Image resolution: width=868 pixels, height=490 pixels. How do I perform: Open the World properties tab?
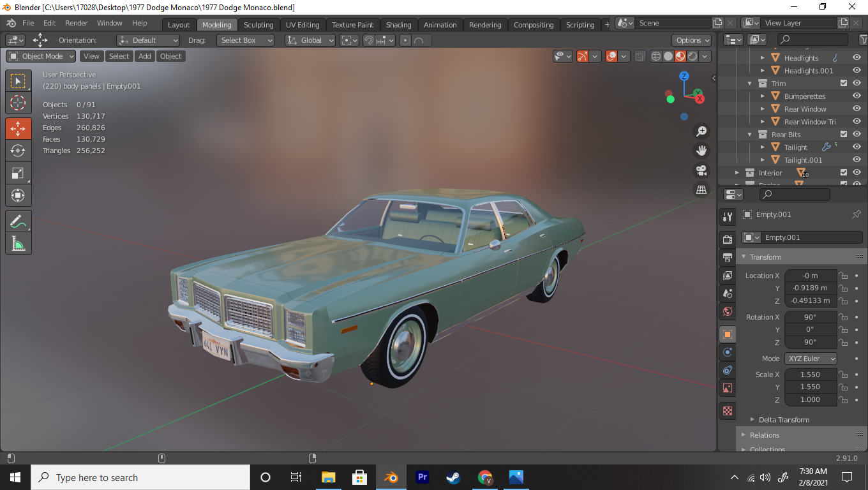pyautogui.click(x=727, y=311)
